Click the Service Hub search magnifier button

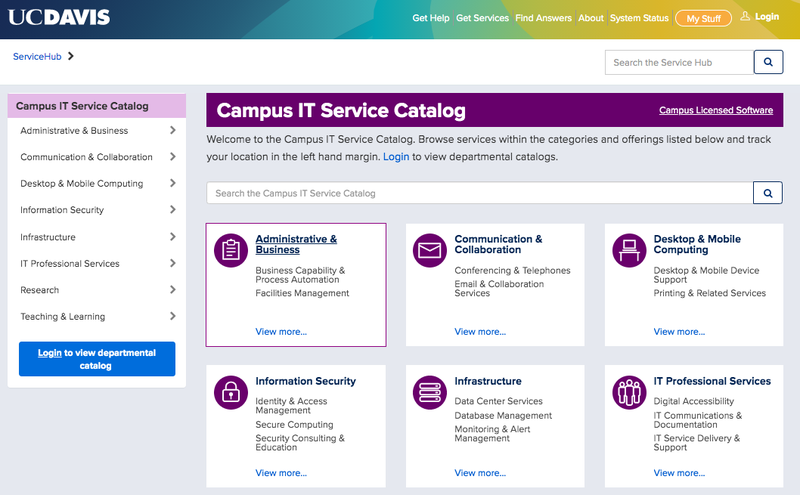pos(768,62)
